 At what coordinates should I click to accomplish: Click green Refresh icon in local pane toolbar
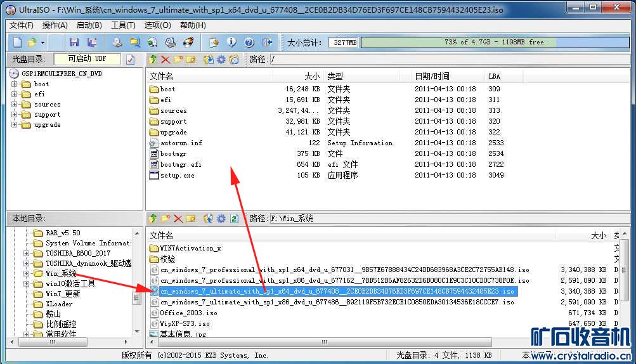pyautogui.click(x=234, y=219)
